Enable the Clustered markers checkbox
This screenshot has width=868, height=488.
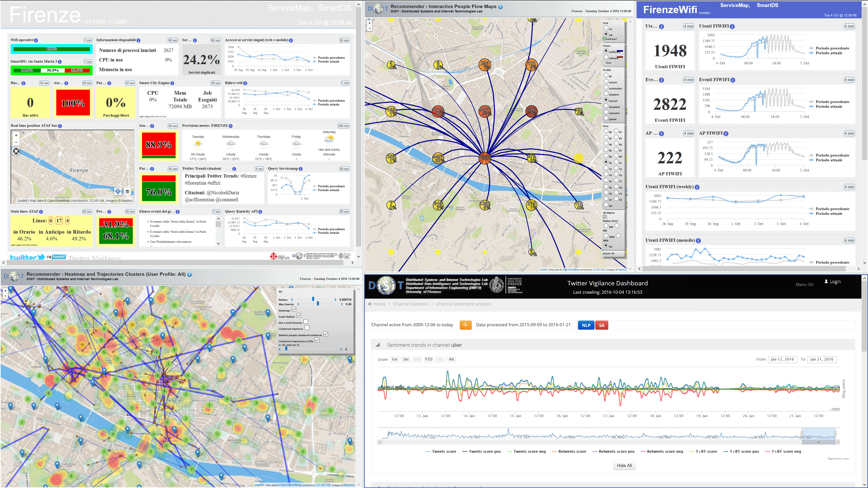point(307,328)
